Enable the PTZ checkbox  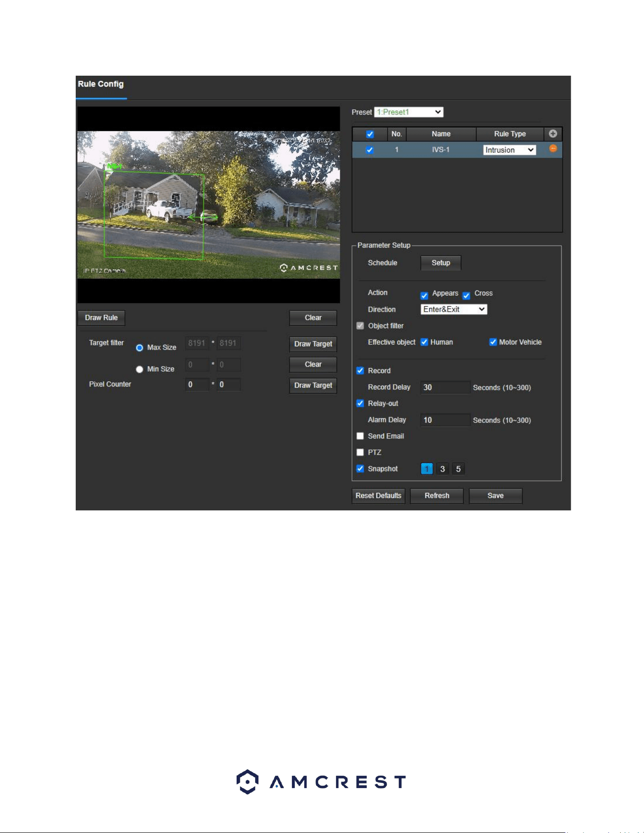click(x=360, y=452)
